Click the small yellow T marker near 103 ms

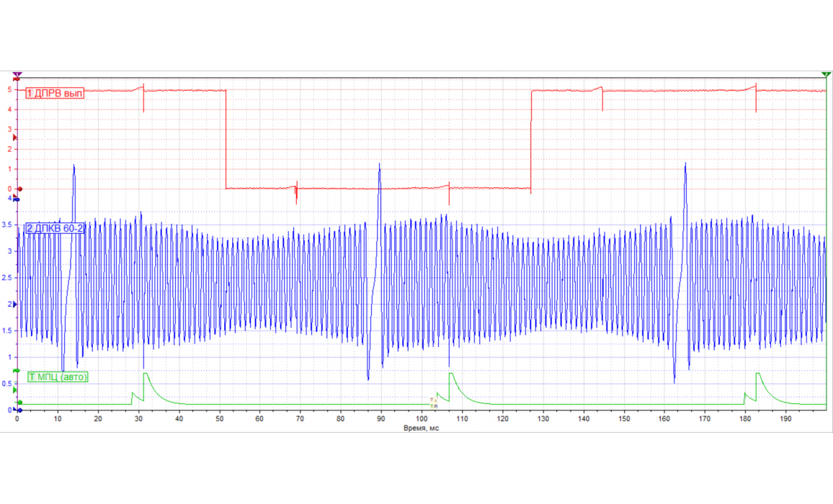coord(433,400)
